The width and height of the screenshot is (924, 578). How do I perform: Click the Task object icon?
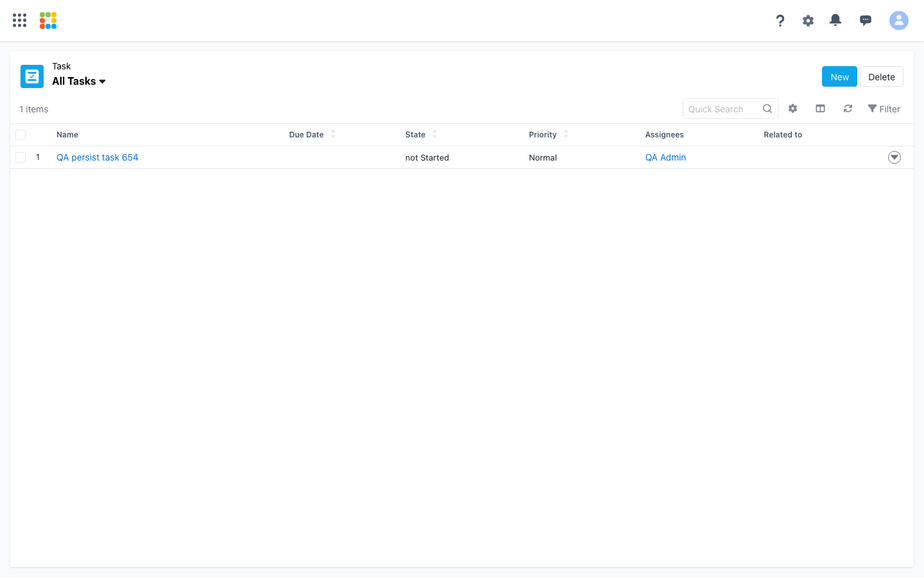click(32, 76)
